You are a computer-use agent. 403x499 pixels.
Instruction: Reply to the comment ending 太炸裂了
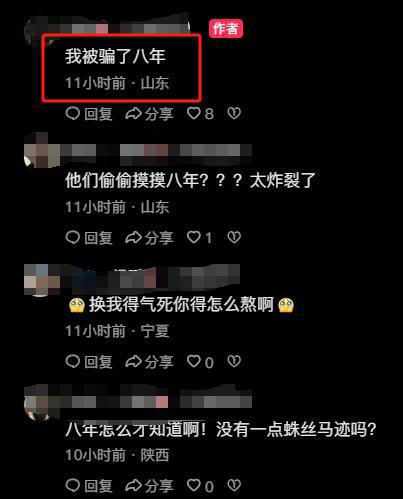[89, 238]
